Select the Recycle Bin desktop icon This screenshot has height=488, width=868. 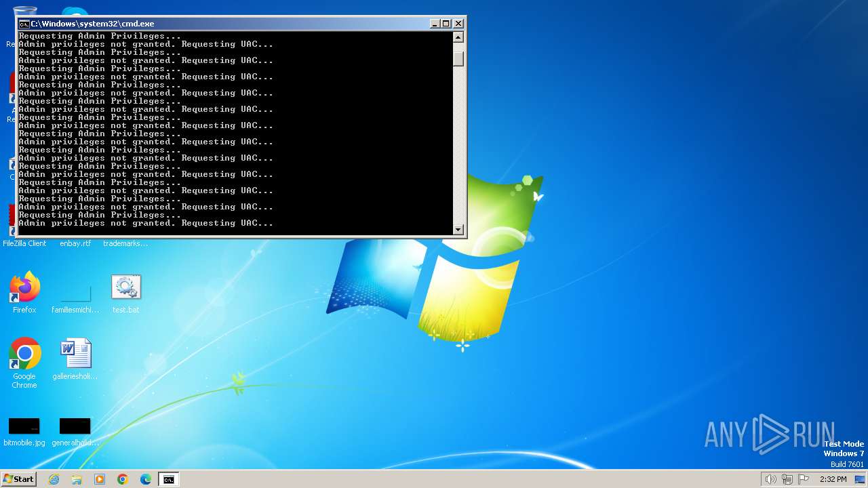pyautogui.click(x=24, y=12)
